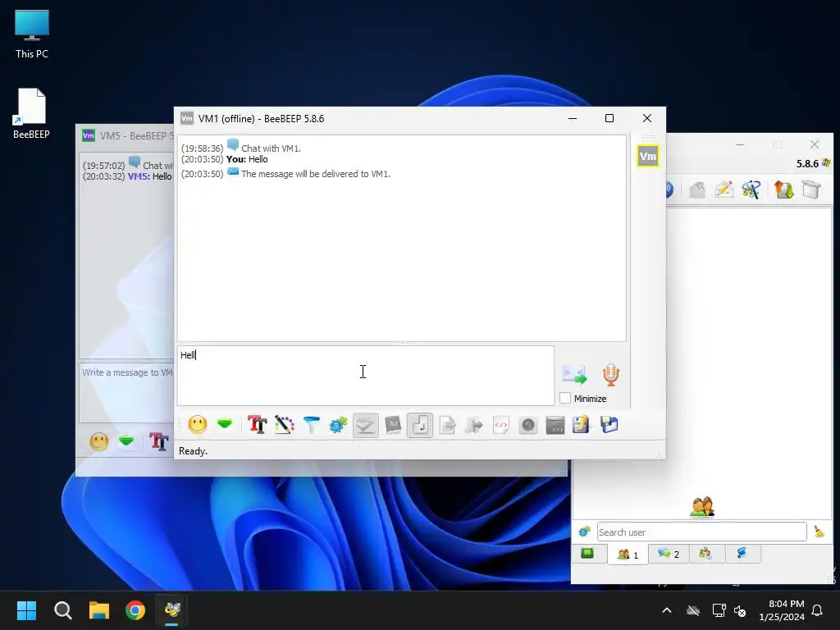Open chat settings blue gear icon
This screenshot has height=630, width=840.
click(339, 426)
